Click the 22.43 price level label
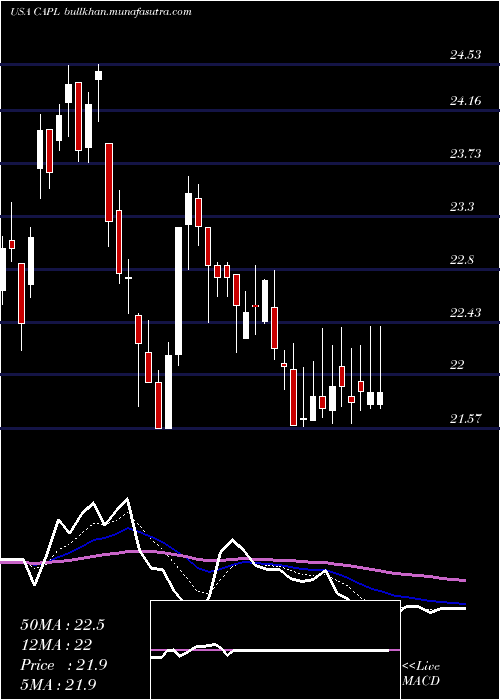The height and width of the screenshot is (700, 500). 466,312
